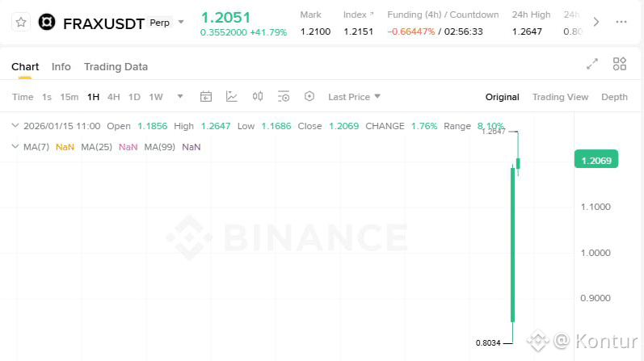Expand more time intervals dropdown
This screenshot has width=644, height=361.
(180, 97)
